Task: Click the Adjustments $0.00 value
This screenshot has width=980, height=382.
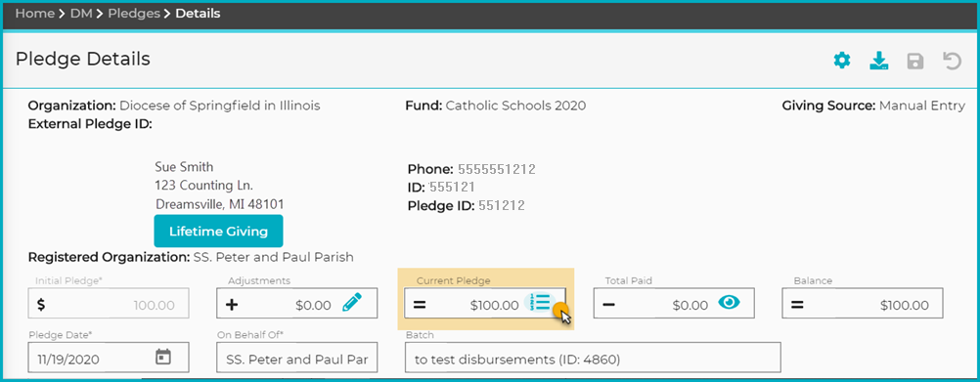Action: (313, 305)
